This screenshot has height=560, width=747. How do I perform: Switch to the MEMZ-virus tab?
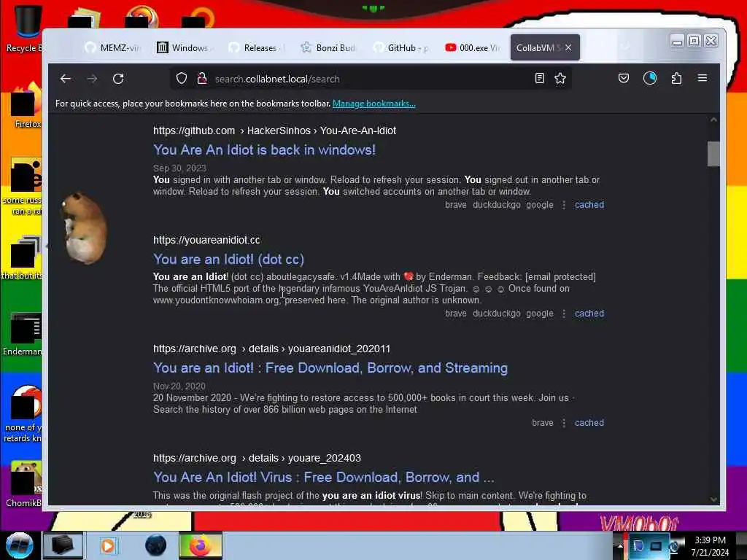pyautogui.click(x=113, y=47)
